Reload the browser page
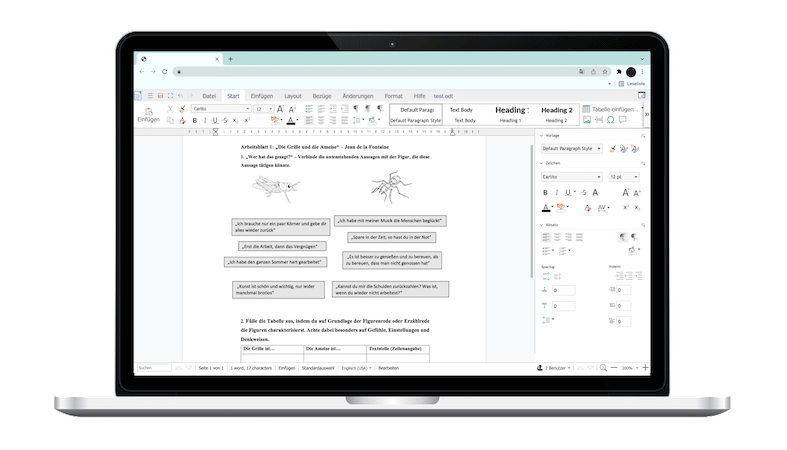 [x=165, y=72]
